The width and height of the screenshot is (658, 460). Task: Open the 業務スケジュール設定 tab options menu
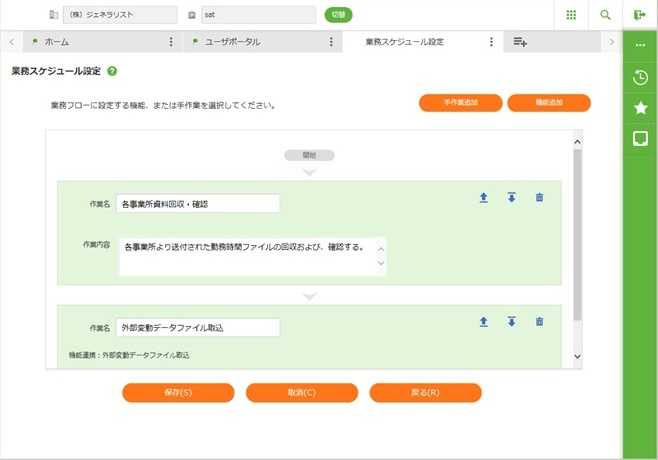pos(491,42)
